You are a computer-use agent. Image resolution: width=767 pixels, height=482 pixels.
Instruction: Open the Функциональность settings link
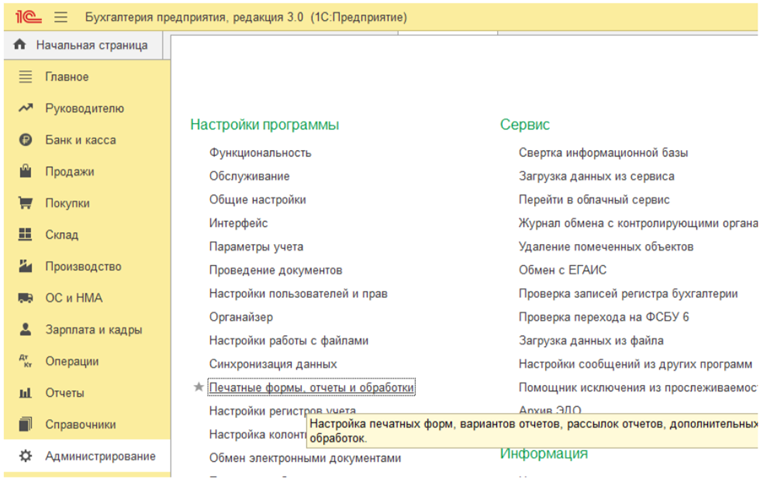coord(260,153)
